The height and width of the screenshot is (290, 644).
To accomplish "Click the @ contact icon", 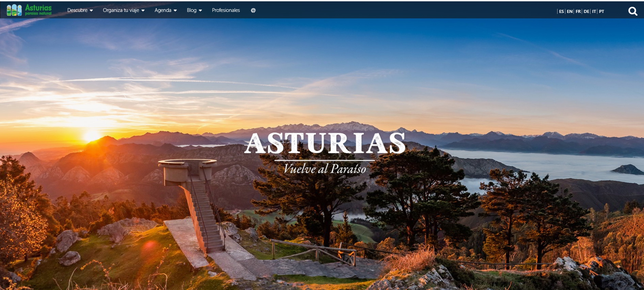I will pos(253,10).
